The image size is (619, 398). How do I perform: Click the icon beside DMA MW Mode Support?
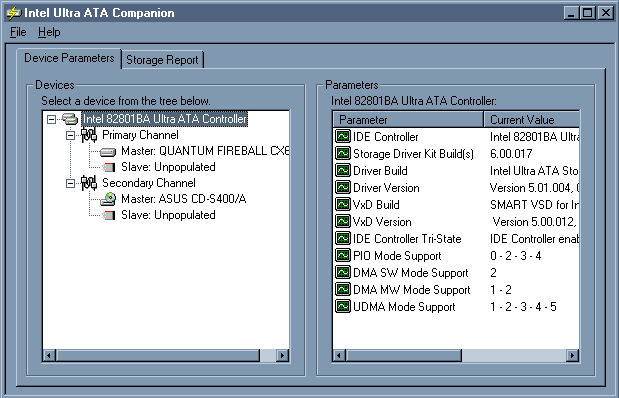(343, 289)
